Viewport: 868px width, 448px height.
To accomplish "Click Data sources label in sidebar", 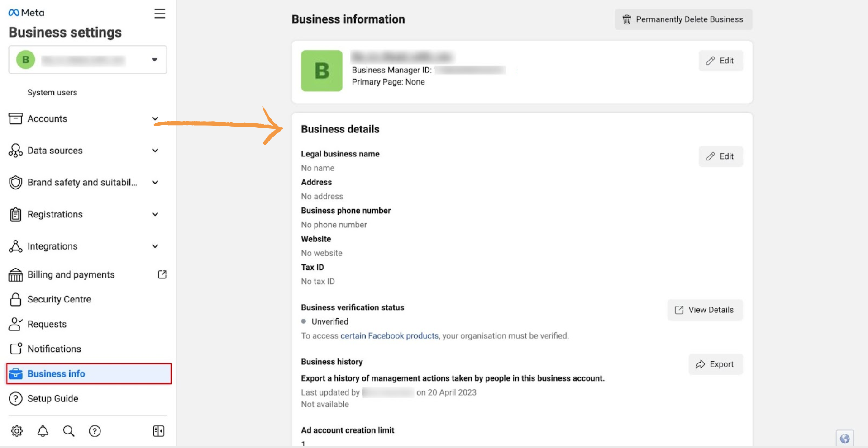I will [x=55, y=151].
